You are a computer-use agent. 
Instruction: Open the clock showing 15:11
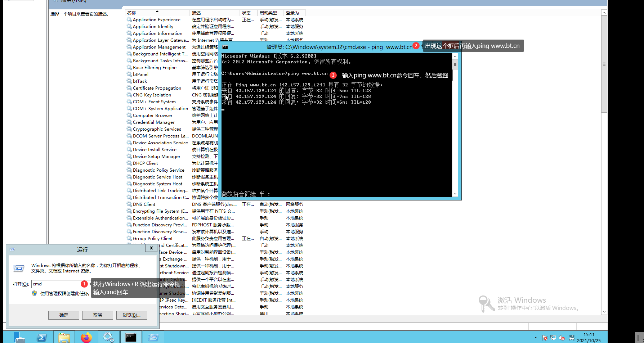pos(589,338)
